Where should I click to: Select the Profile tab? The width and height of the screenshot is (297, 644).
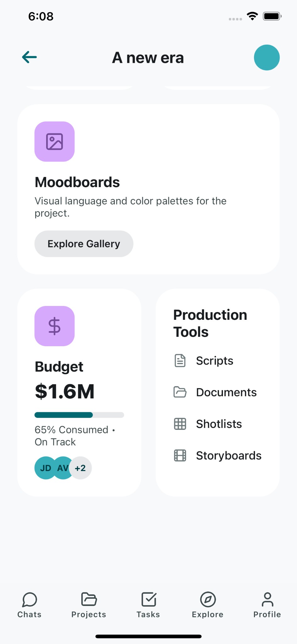pyautogui.click(x=267, y=605)
